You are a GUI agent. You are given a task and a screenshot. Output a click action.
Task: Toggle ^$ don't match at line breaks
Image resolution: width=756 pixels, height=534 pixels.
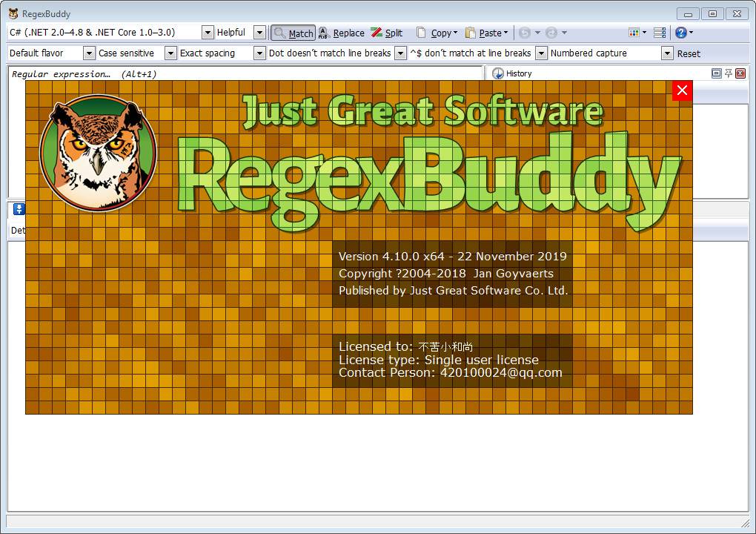478,53
